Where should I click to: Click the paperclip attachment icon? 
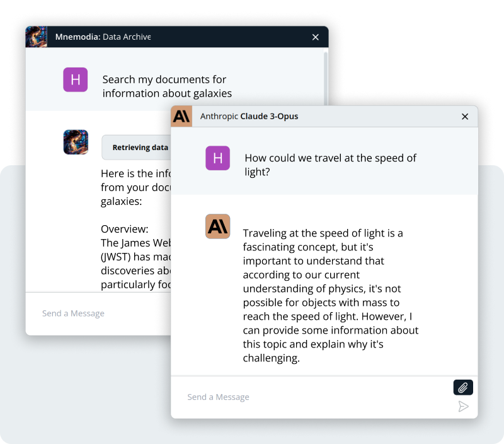pyautogui.click(x=463, y=387)
